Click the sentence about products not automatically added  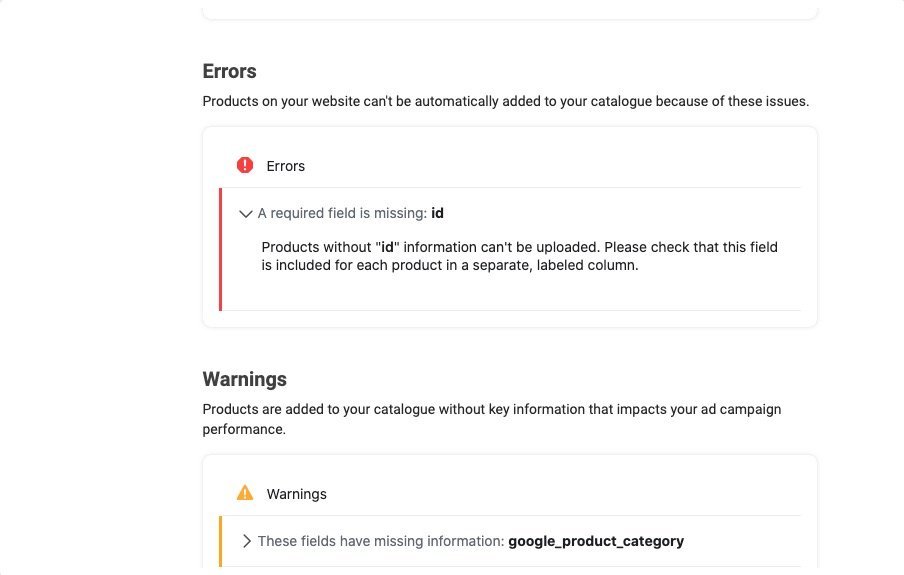[x=506, y=102]
